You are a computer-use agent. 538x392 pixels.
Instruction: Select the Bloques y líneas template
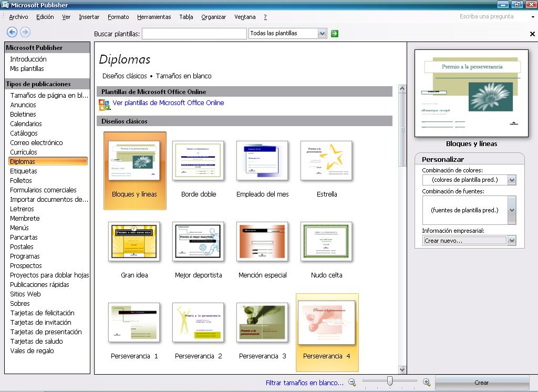134,171
